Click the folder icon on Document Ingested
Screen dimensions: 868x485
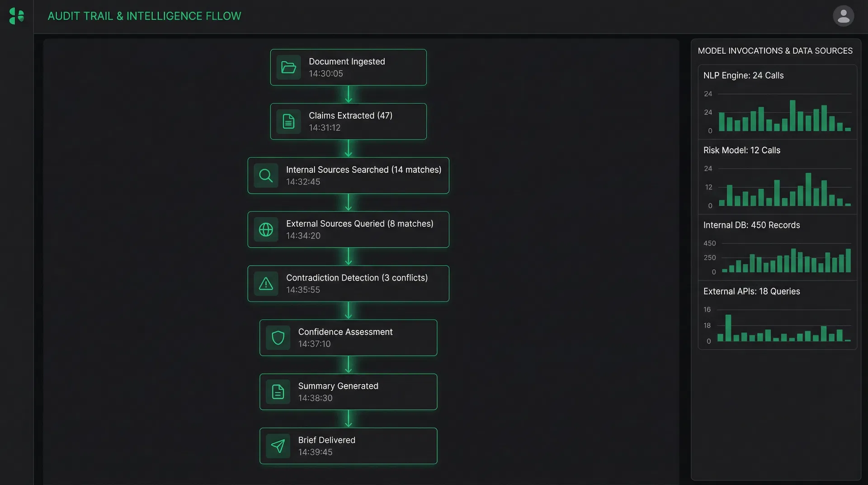pyautogui.click(x=288, y=67)
